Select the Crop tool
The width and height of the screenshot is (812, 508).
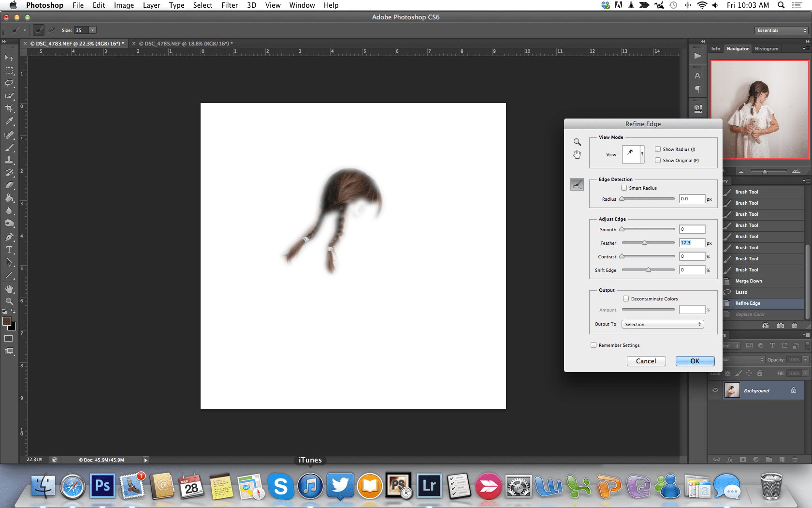(9, 109)
